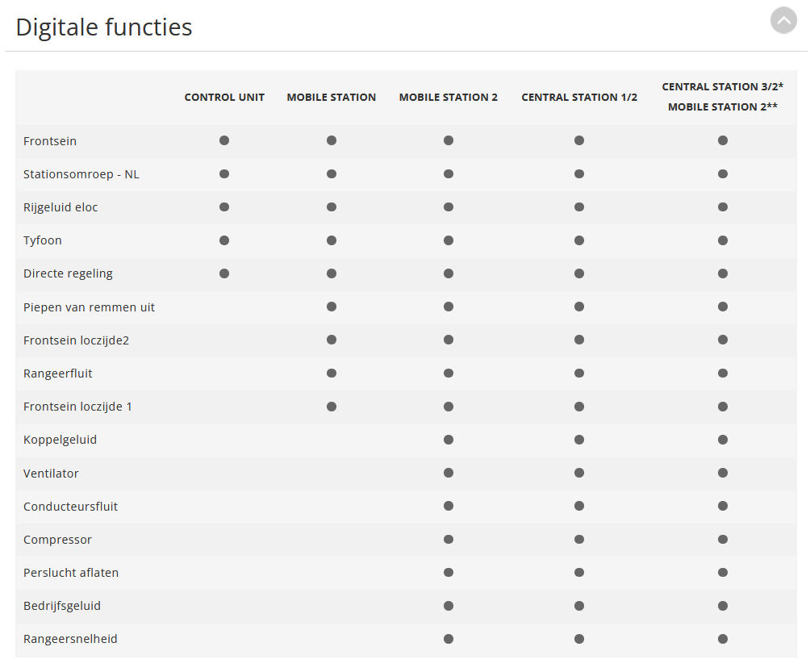Select the Control Unit column header
Image resolution: width=810 pixels, height=672 pixels.
coord(224,97)
